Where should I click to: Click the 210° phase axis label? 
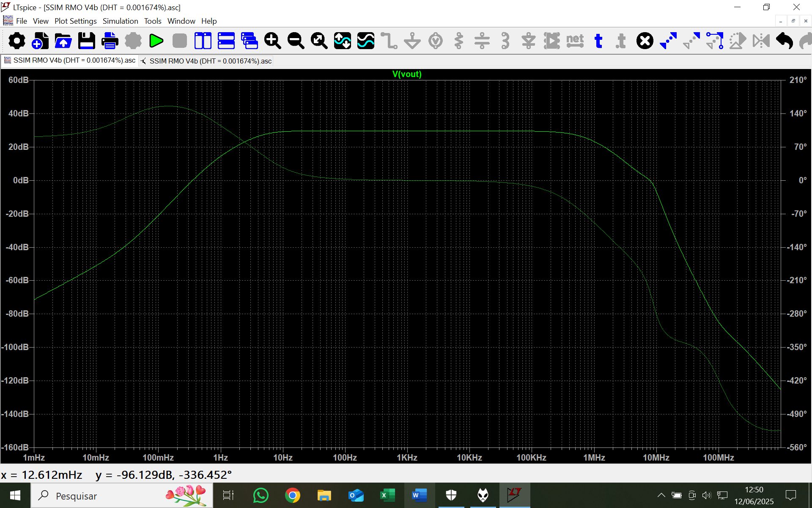[x=798, y=80]
